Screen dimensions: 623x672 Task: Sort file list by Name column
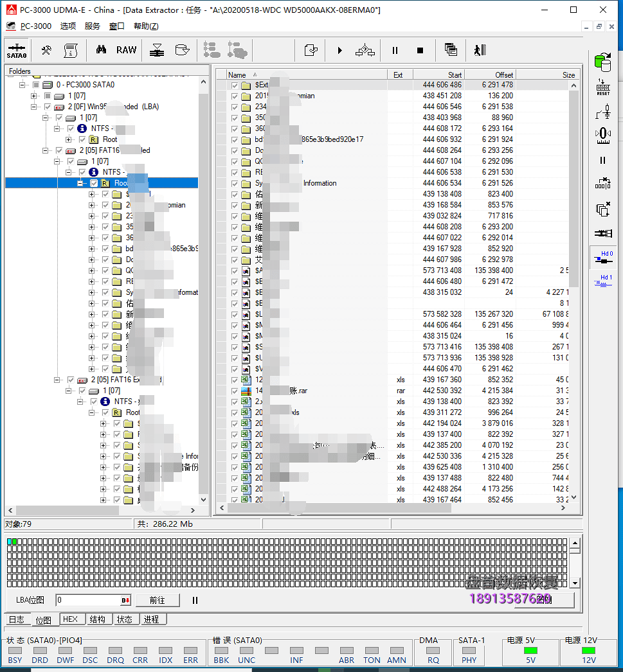click(x=306, y=75)
